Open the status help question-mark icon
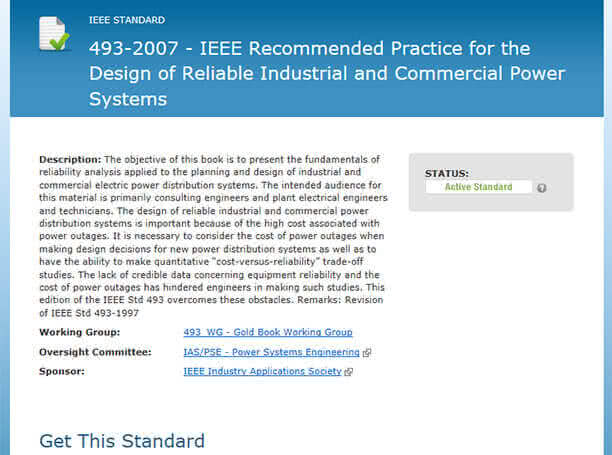612x455 pixels. (541, 188)
